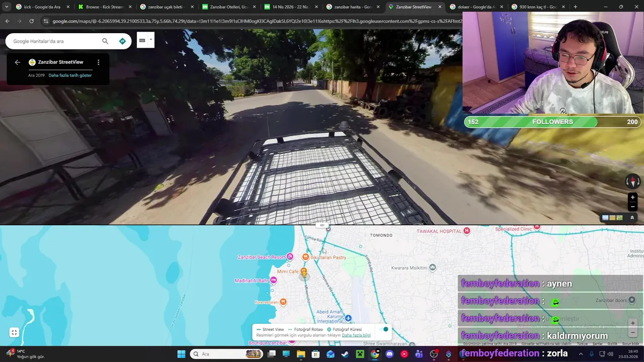Zoom out the Street View with minus

coord(633,207)
